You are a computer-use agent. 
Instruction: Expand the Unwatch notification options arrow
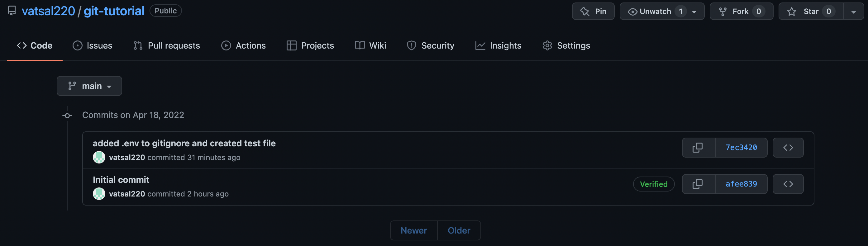(x=694, y=12)
